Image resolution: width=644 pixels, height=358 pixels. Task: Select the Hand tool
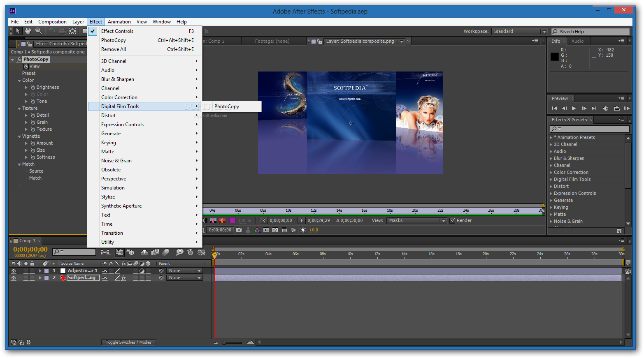(x=28, y=31)
